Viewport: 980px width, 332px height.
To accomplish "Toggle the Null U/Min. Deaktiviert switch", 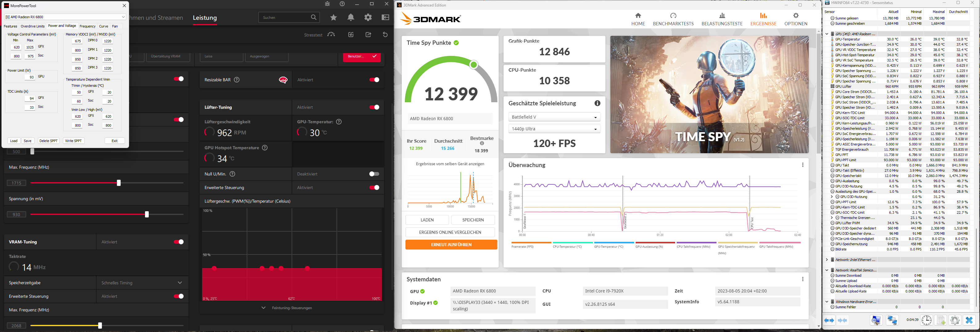I will [374, 174].
